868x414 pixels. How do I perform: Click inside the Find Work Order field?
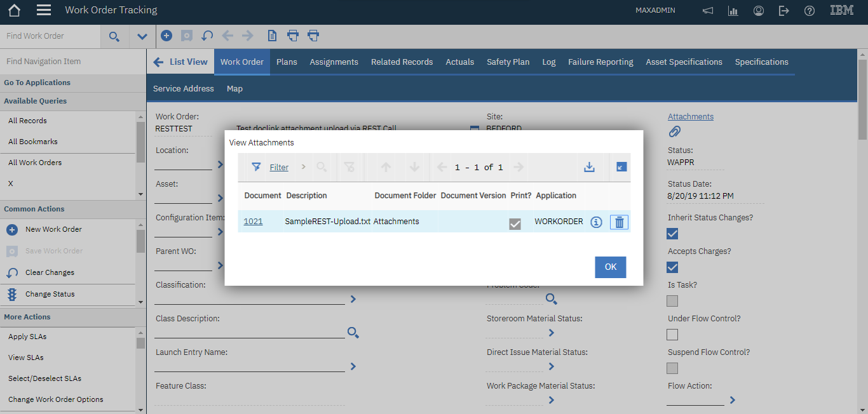50,36
